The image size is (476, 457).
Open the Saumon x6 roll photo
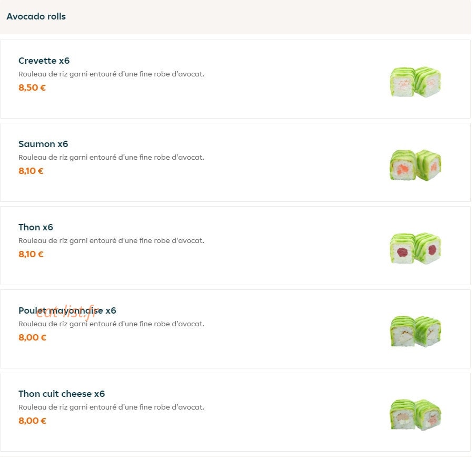415,165
